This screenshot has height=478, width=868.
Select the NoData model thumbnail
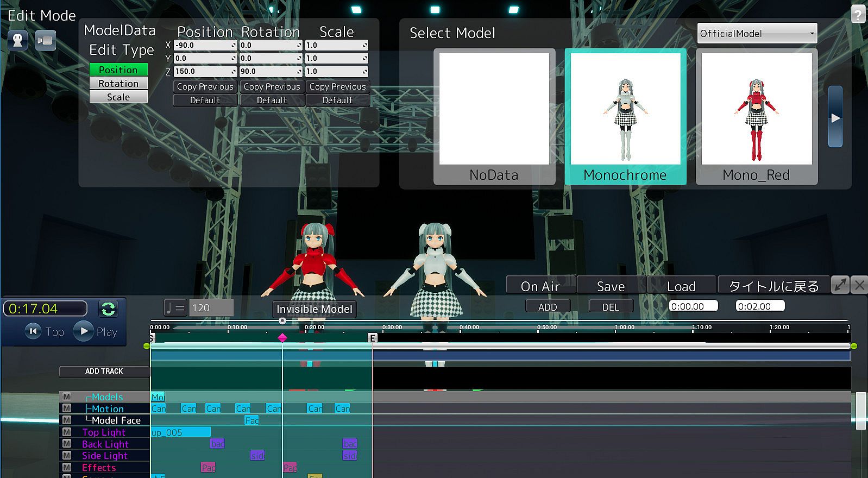click(x=494, y=117)
